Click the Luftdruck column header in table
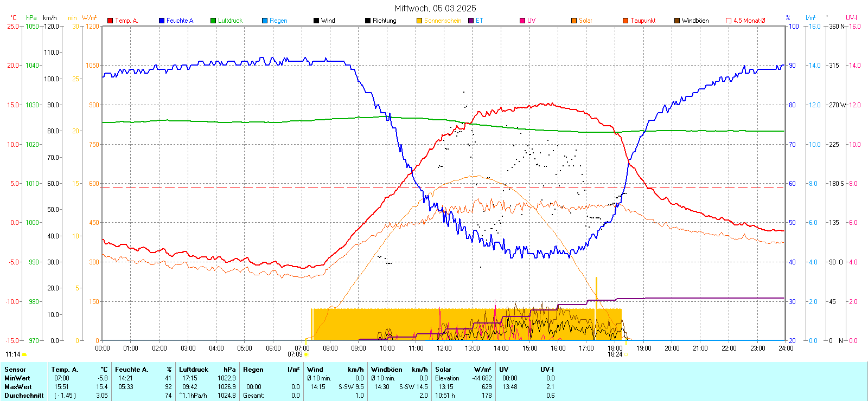Viewport: 868px width, 401px height. click(x=194, y=370)
